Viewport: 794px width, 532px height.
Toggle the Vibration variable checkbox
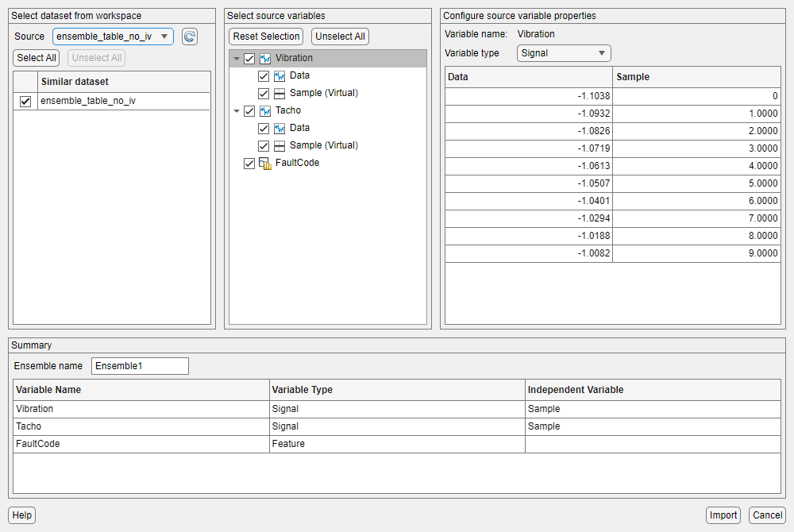[249, 59]
